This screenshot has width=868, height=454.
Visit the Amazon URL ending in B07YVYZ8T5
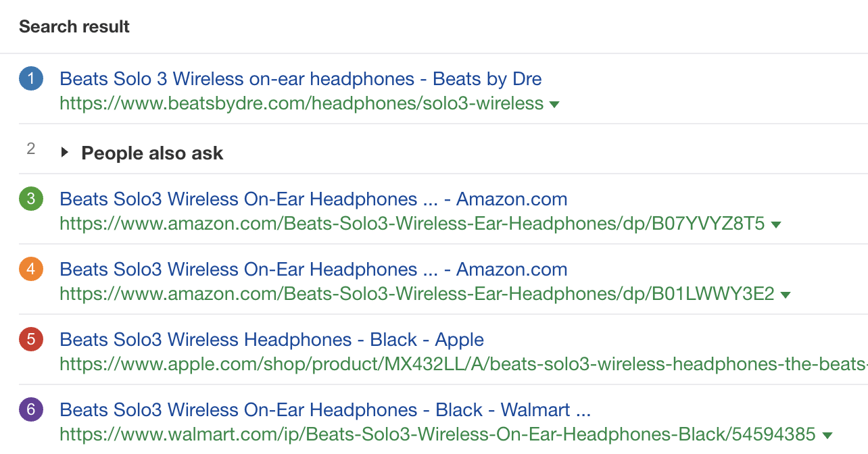(412, 224)
